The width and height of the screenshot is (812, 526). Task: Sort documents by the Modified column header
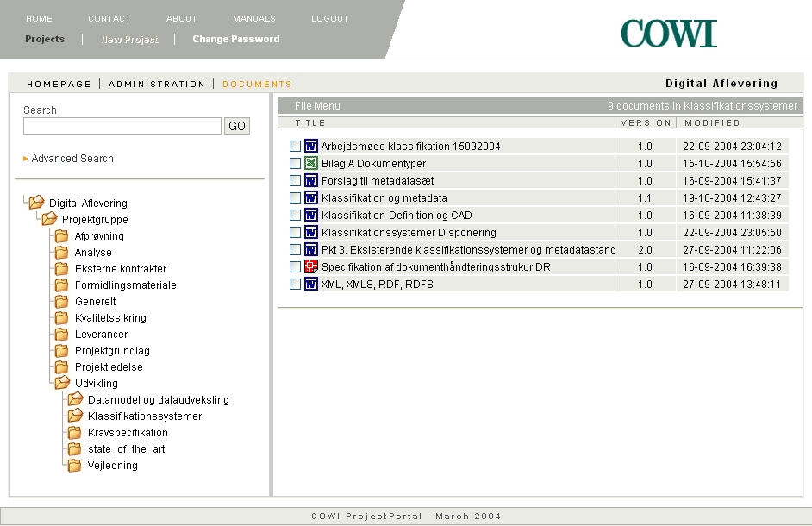tap(712, 123)
